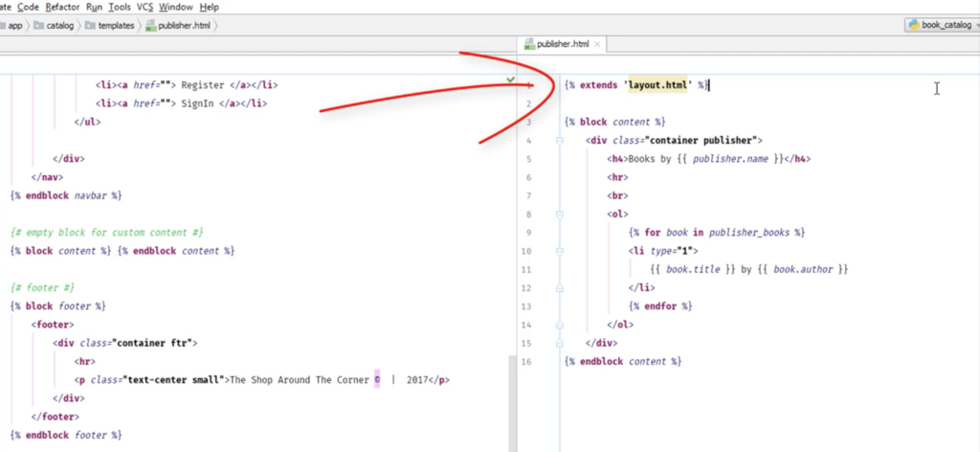Open the Tools menu
Viewport: 980px width, 452px height.
point(120,7)
